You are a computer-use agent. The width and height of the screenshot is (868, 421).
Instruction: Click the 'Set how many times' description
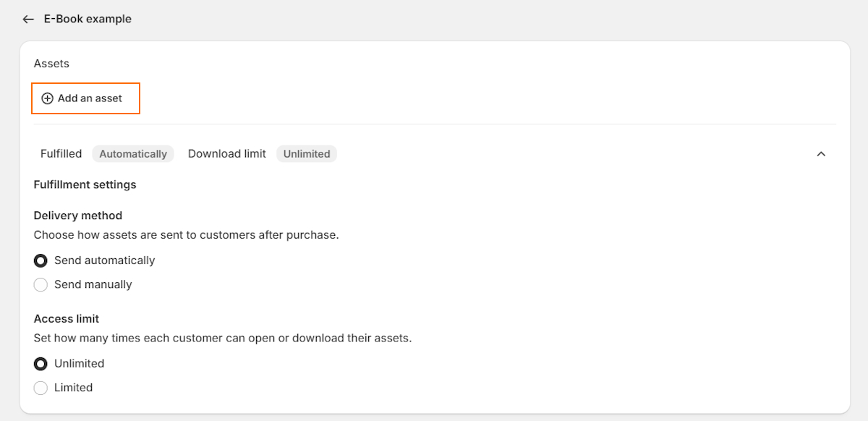pyautogui.click(x=223, y=338)
